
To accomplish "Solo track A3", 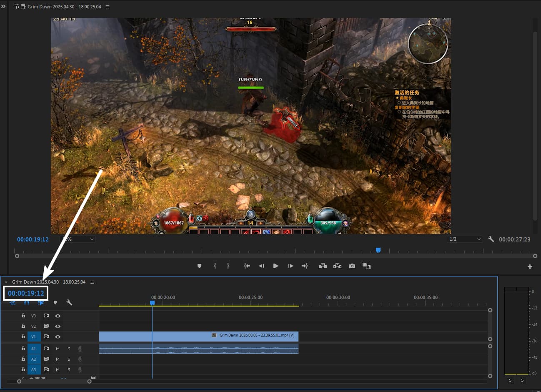I will 69,369.
